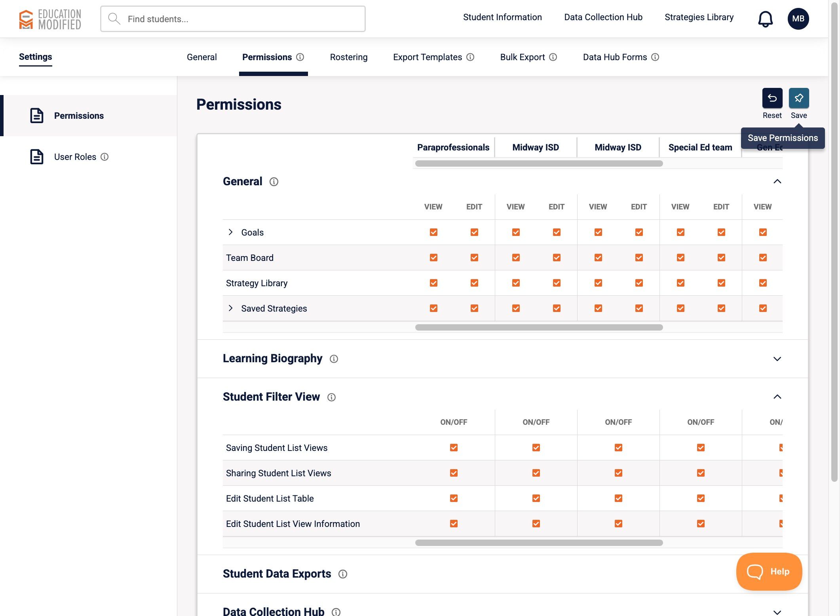Click the Reset permissions icon button
The height and width of the screenshot is (616, 840).
[772, 98]
